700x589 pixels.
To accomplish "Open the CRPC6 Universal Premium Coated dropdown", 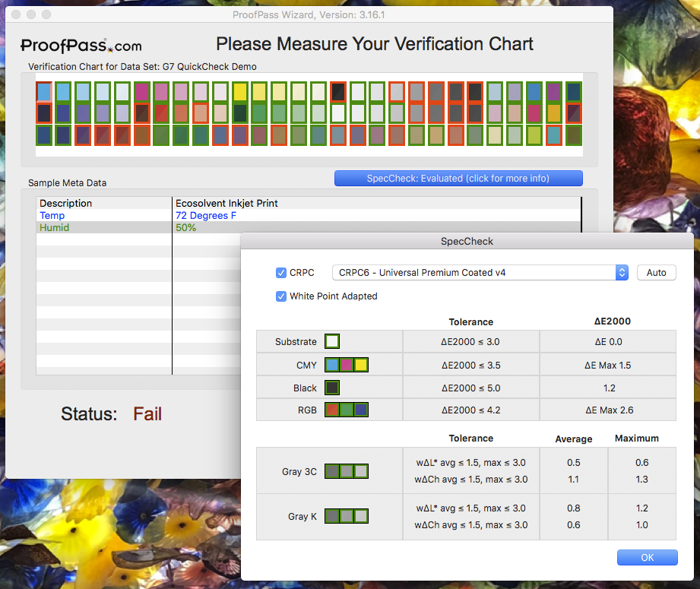I will tap(480, 272).
